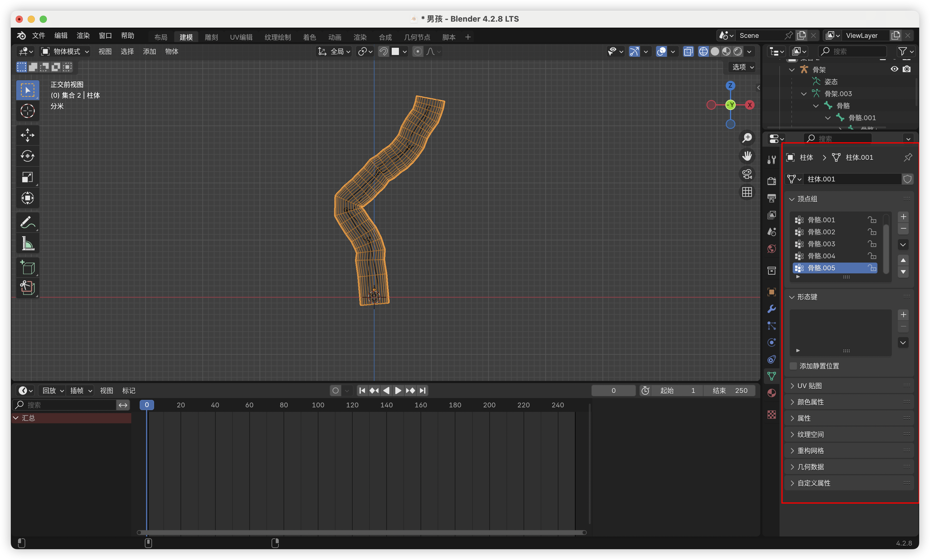Open the Physics properties tab
Screen dimensions: 930x560
tap(771, 343)
